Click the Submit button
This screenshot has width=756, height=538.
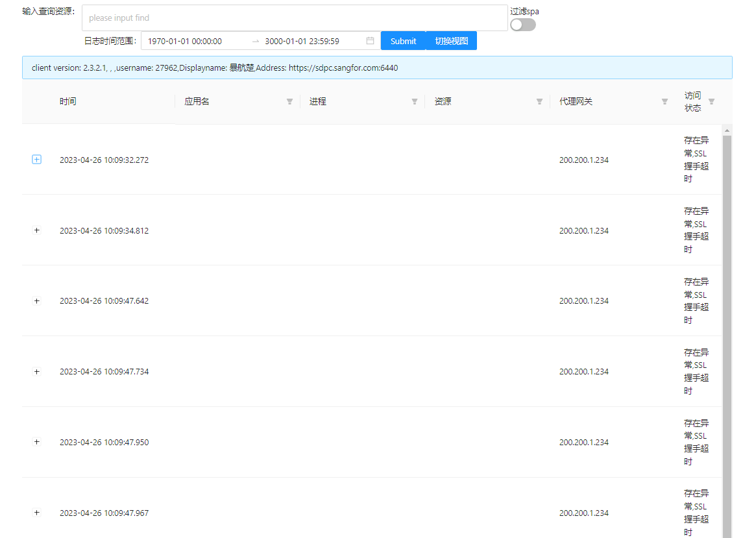[x=403, y=41]
